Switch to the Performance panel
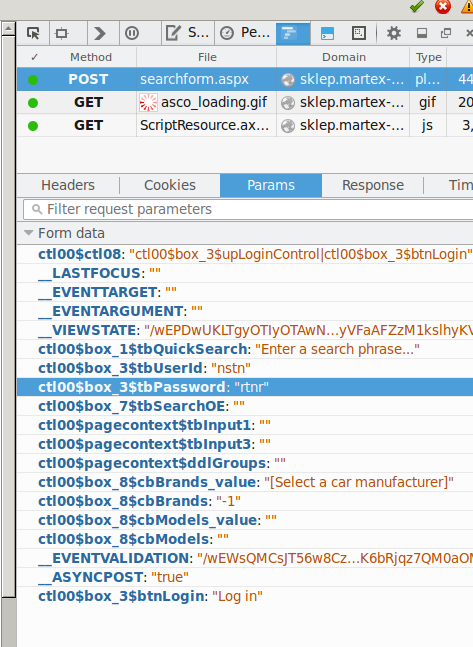This screenshot has width=473, height=647. click(245, 33)
